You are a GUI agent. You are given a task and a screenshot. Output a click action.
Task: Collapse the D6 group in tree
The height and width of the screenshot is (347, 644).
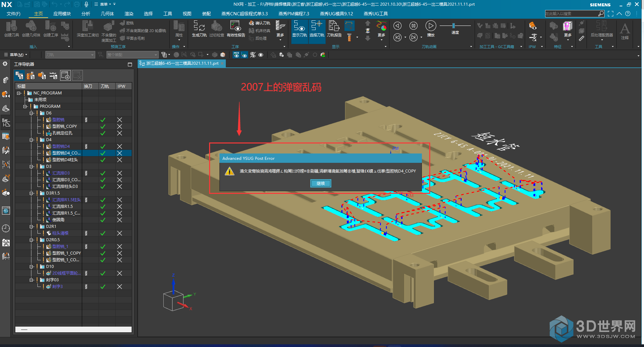(31, 113)
